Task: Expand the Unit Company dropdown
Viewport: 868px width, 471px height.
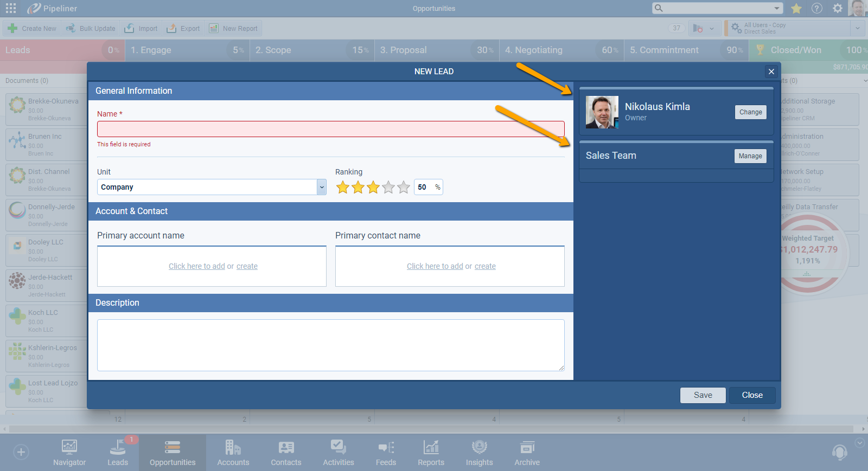Action: tap(322, 187)
